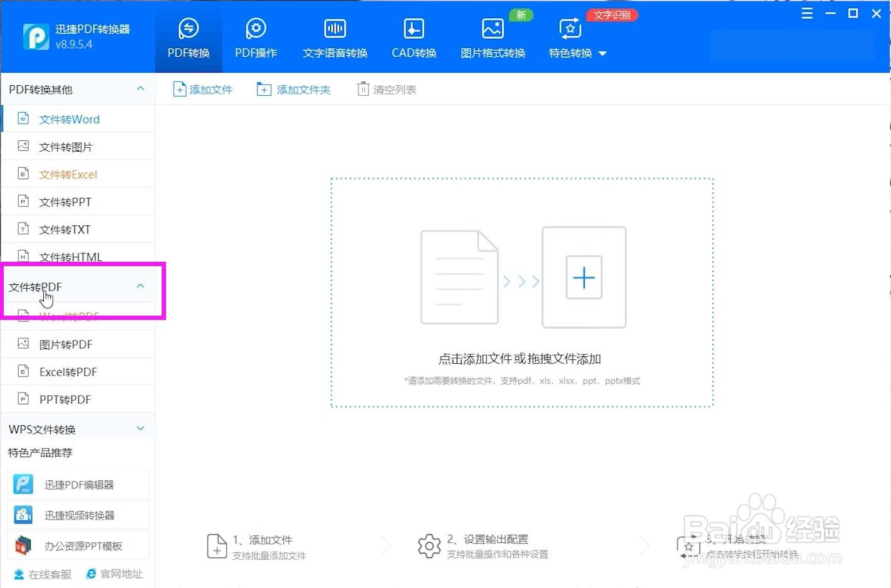Screen dimensions: 891x588
Task: Click the plus box to add files
Action: pyautogui.click(x=584, y=277)
